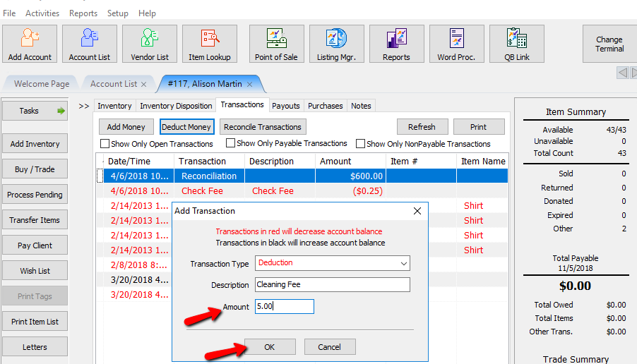Click the Transfer Items sidebar button

point(35,220)
